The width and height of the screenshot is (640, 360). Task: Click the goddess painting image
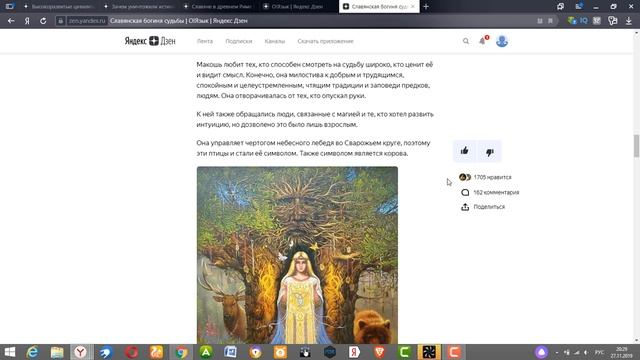[297, 255]
